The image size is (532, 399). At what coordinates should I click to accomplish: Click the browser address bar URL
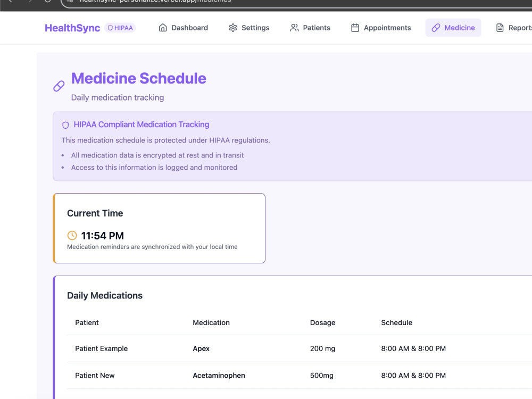coord(155,1)
